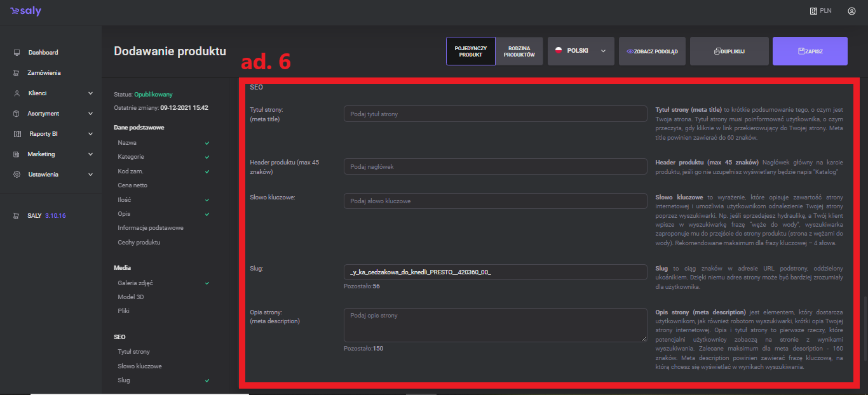
Task: Click the PLN currency icon
Action: click(813, 11)
